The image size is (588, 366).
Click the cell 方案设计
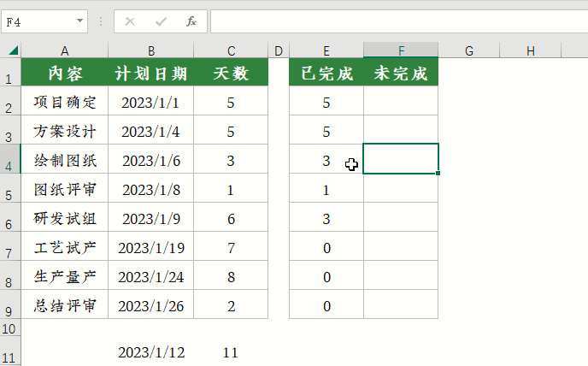tap(64, 130)
